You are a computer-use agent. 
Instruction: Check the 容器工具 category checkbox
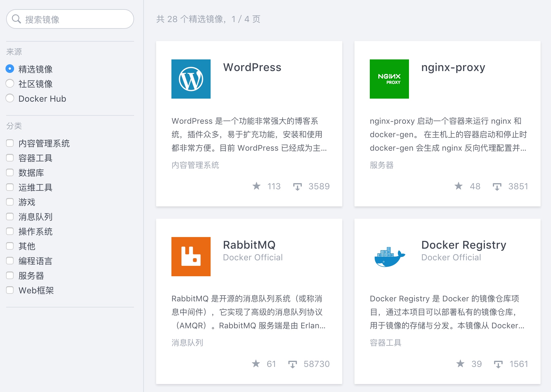coord(10,158)
